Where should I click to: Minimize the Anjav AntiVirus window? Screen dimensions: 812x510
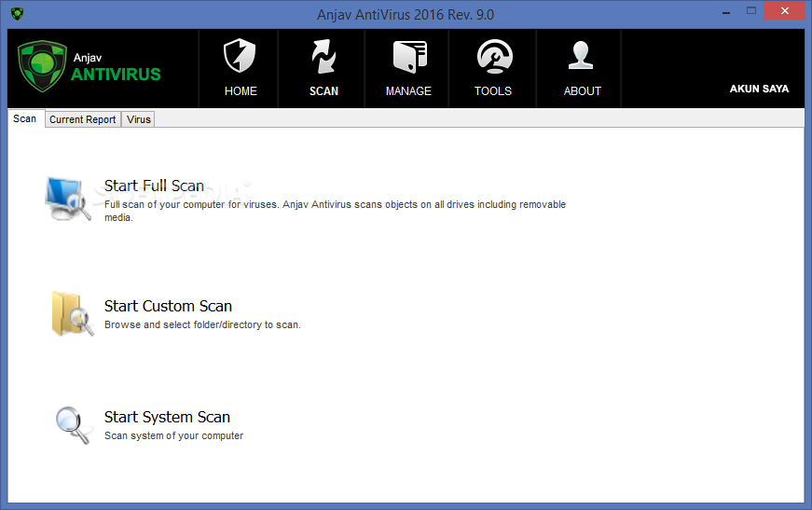[x=726, y=11]
